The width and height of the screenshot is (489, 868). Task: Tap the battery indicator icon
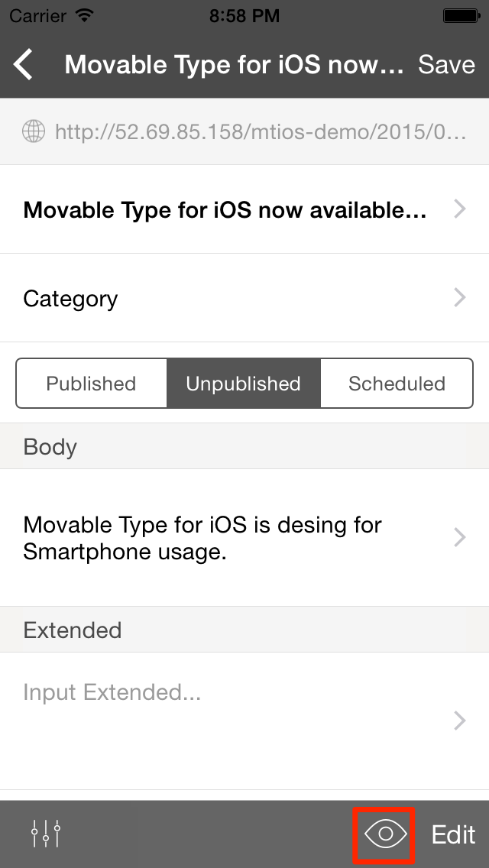[x=461, y=16]
